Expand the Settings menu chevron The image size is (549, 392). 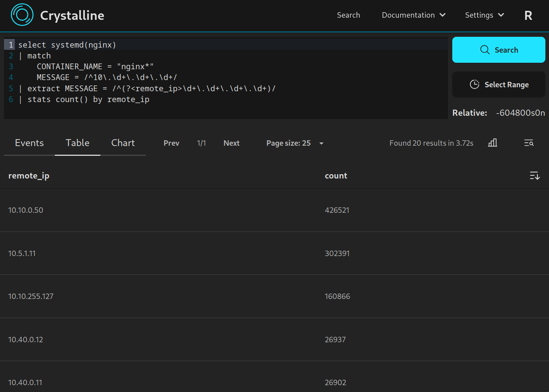(501, 15)
